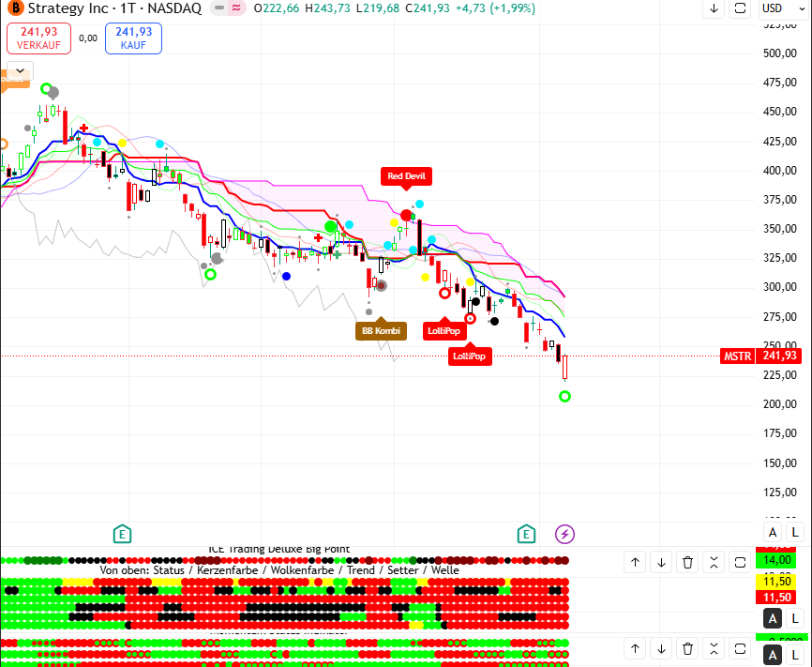
Task: Click the Red Devil signal label
Action: pos(406,175)
